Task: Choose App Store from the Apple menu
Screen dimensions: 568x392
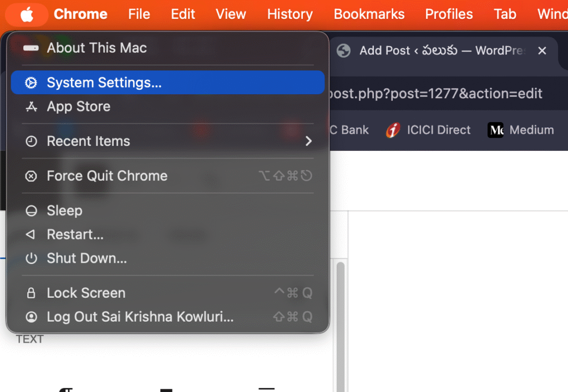Action: (168, 107)
